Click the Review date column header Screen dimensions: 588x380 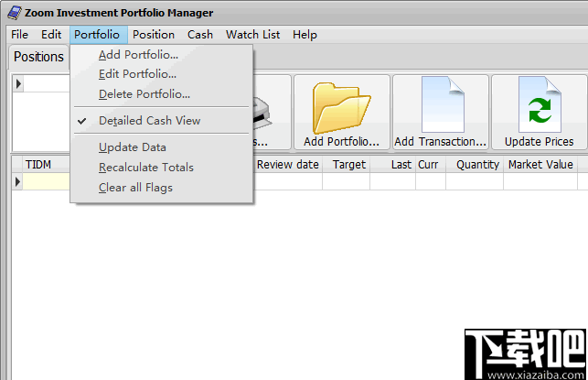[288, 165]
